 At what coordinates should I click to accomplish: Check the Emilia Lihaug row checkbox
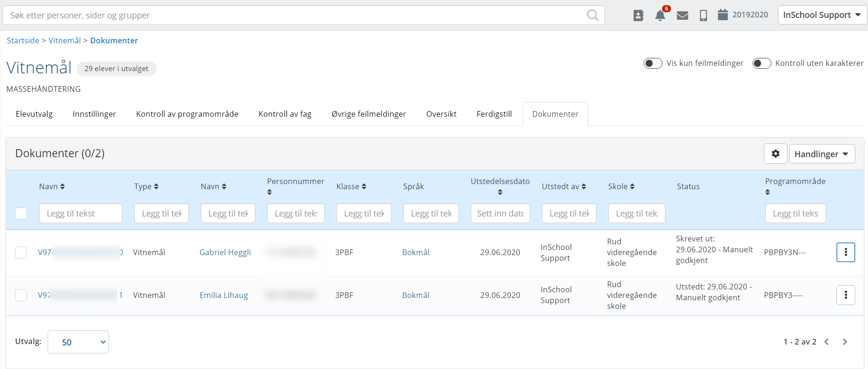(21, 295)
